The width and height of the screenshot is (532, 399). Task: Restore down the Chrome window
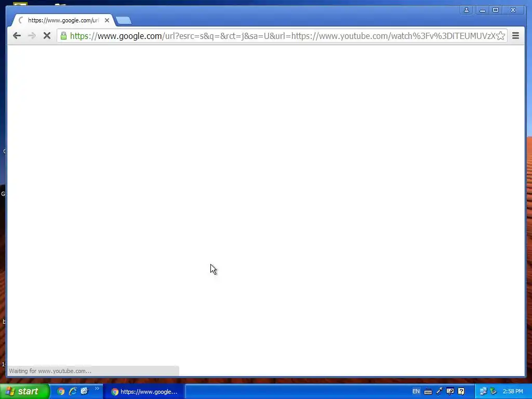[496, 10]
